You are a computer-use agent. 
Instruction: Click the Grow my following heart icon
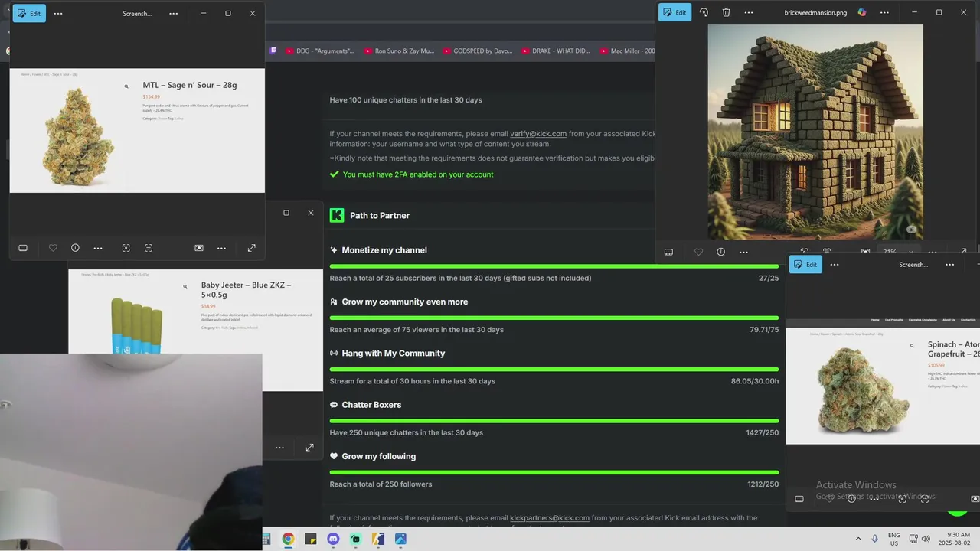click(x=334, y=456)
